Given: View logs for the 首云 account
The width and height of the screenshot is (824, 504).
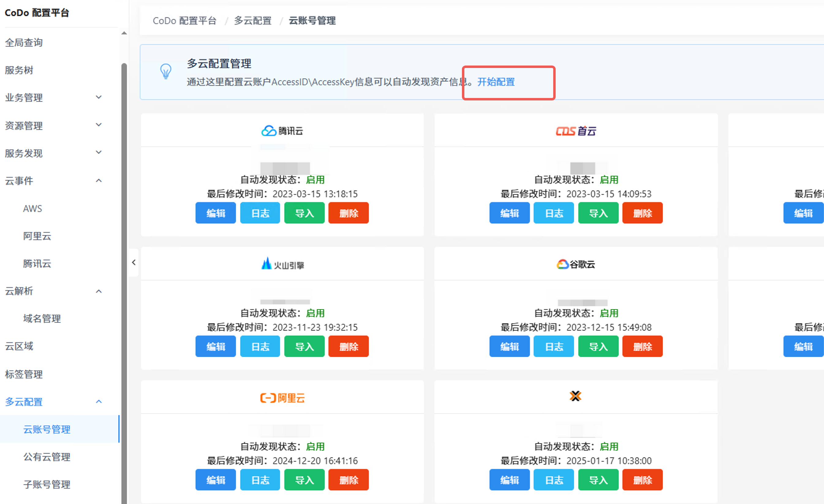Looking at the screenshot, I should point(554,213).
